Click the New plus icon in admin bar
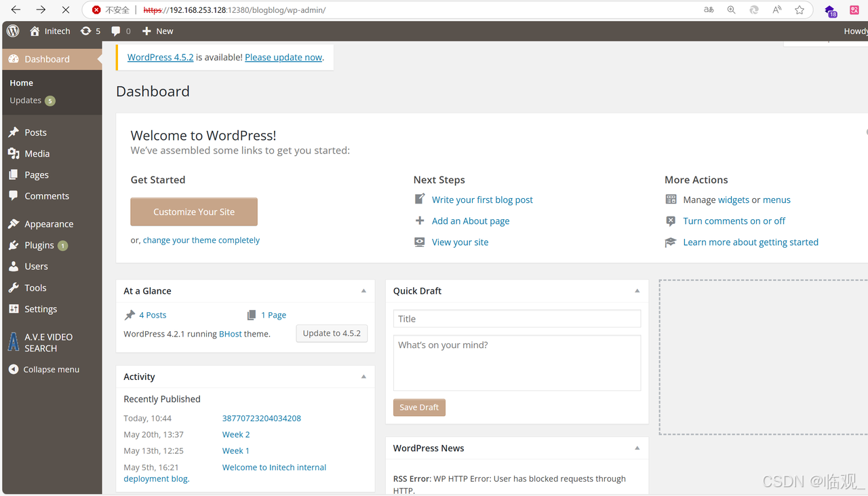This screenshot has width=868, height=496. pyautogui.click(x=146, y=31)
